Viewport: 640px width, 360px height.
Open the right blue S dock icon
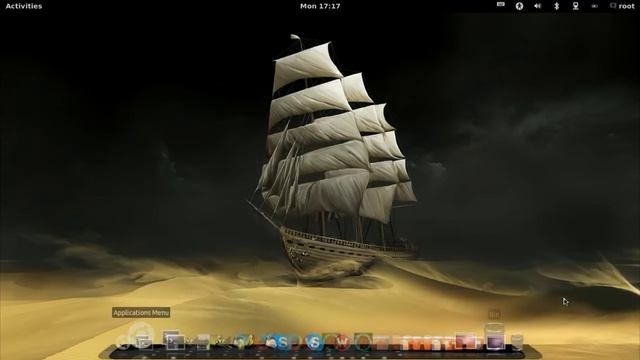coord(314,341)
